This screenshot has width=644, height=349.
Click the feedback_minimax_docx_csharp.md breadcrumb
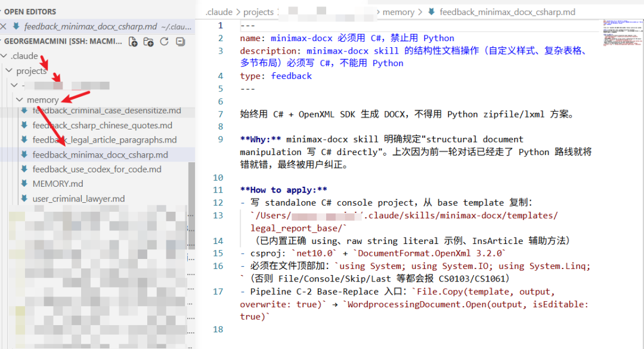[507, 12]
